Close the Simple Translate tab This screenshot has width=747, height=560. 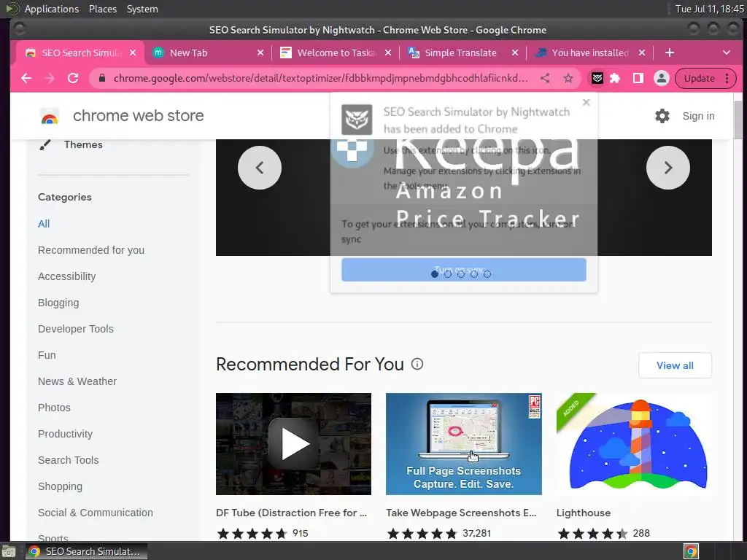[514, 52]
